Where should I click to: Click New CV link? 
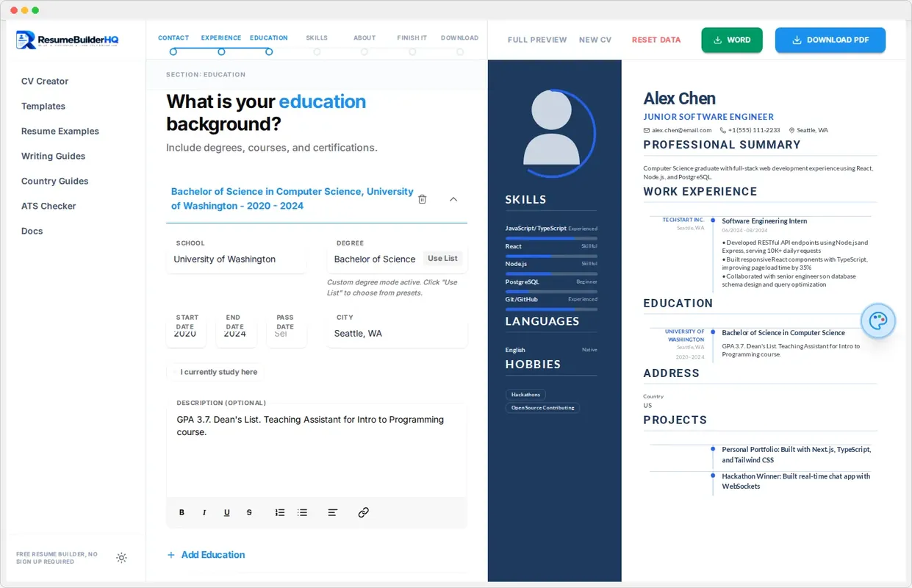point(595,40)
